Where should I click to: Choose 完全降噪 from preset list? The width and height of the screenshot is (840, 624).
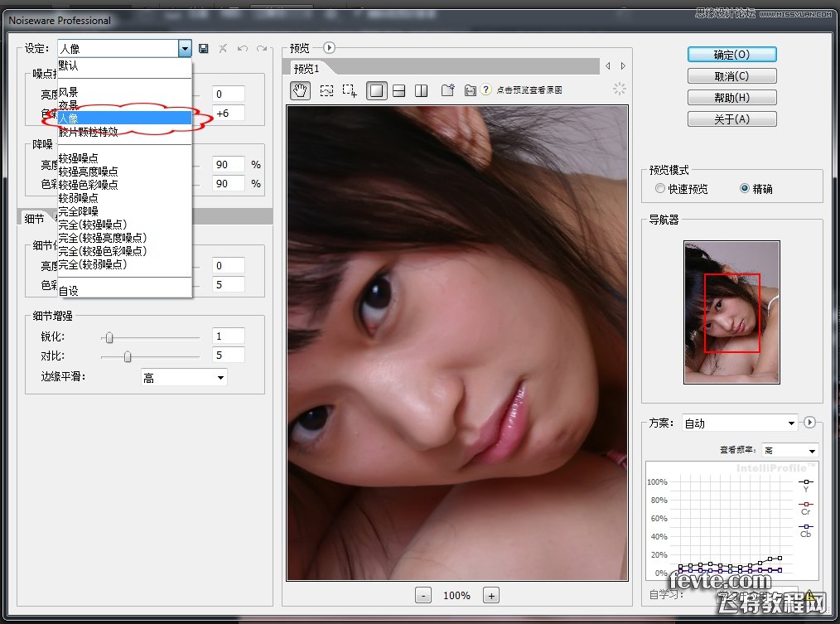[x=125, y=211]
